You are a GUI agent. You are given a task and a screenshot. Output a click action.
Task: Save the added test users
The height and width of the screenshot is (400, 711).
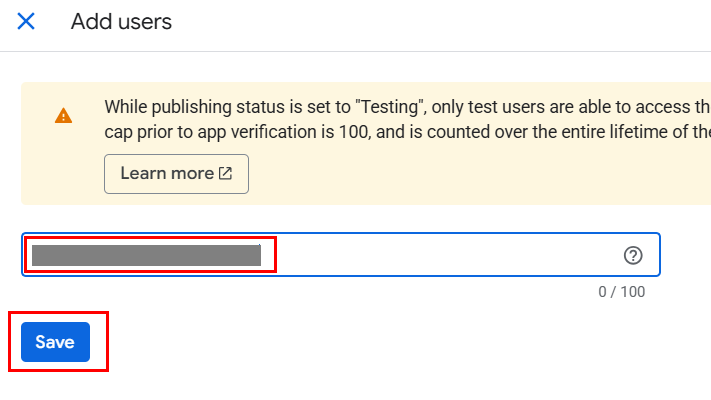[x=55, y=342]
